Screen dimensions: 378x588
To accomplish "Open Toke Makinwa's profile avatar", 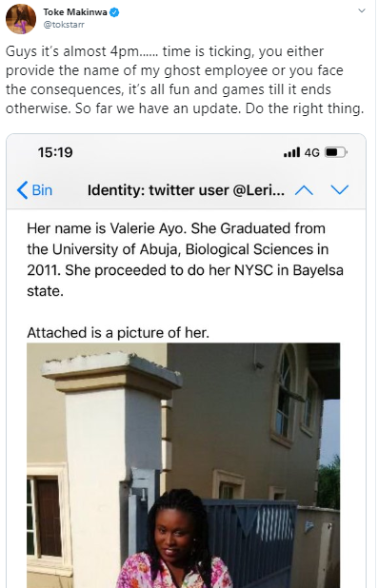I will click(x=21, y=19).
